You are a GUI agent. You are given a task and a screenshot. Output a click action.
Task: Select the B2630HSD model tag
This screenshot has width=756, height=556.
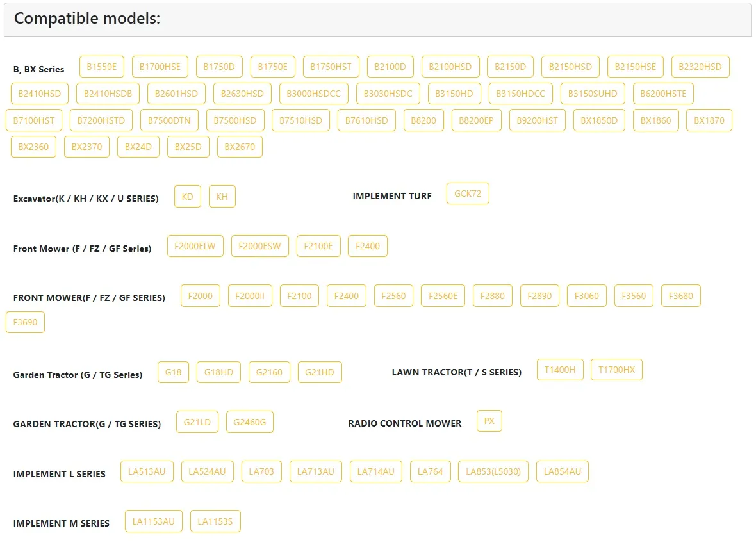pos(243,94)
